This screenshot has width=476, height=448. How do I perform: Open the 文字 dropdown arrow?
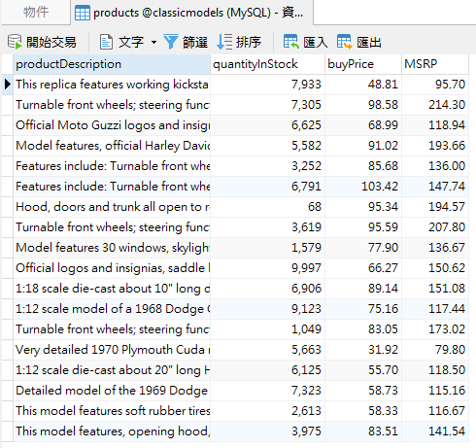153,42
